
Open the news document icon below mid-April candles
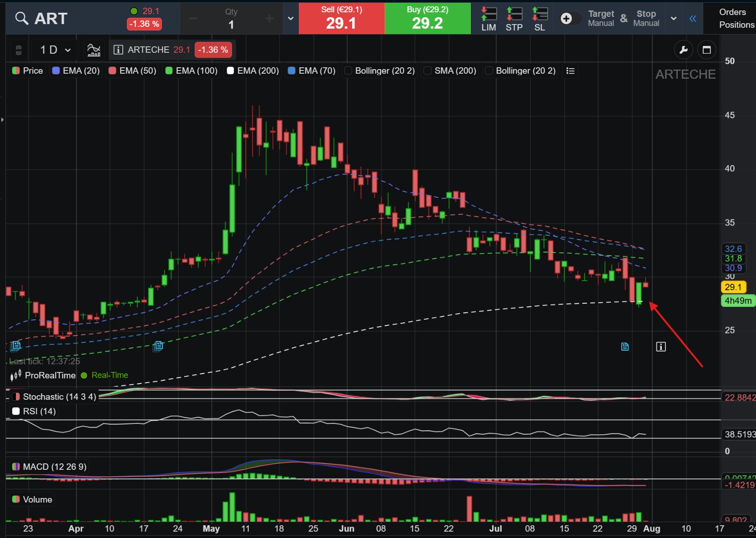(158, 346)
